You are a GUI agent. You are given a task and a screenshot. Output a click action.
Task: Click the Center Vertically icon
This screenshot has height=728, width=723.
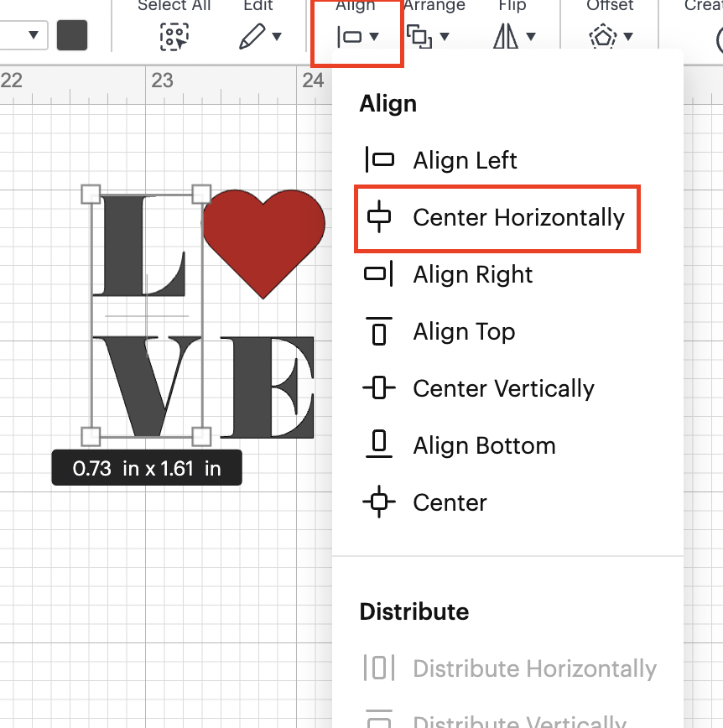378,389
